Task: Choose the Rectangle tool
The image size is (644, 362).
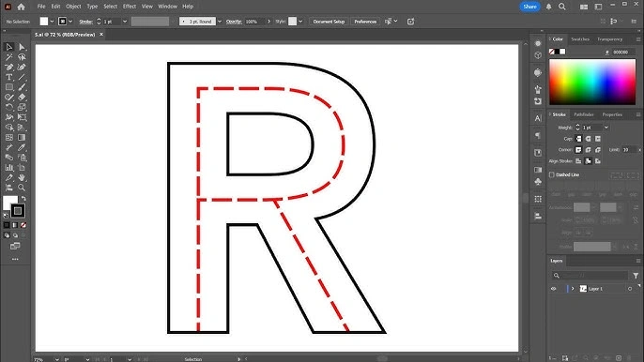Action: point(9,87)
